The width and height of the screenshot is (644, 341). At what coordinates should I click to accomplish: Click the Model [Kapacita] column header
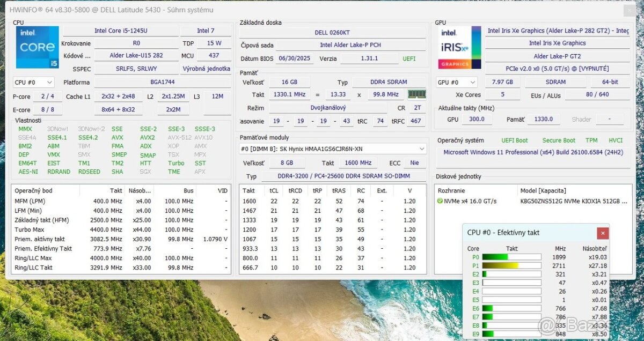point(543,191)
